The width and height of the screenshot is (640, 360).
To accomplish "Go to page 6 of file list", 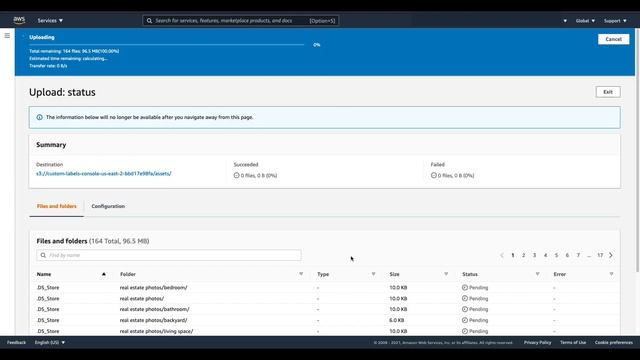I will point(567,255).
